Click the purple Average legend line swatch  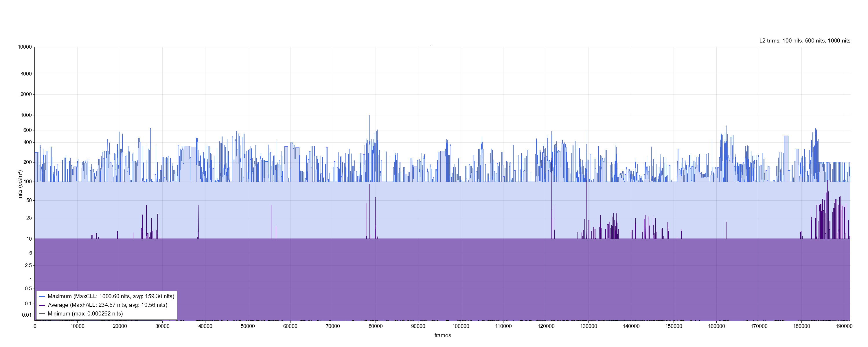[x=42, y=306]
